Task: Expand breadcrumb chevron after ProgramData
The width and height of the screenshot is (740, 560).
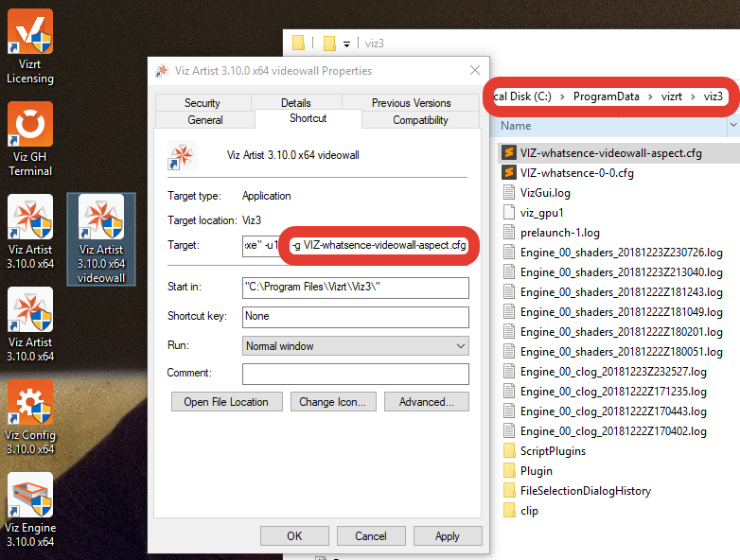Action: [650, 96]
